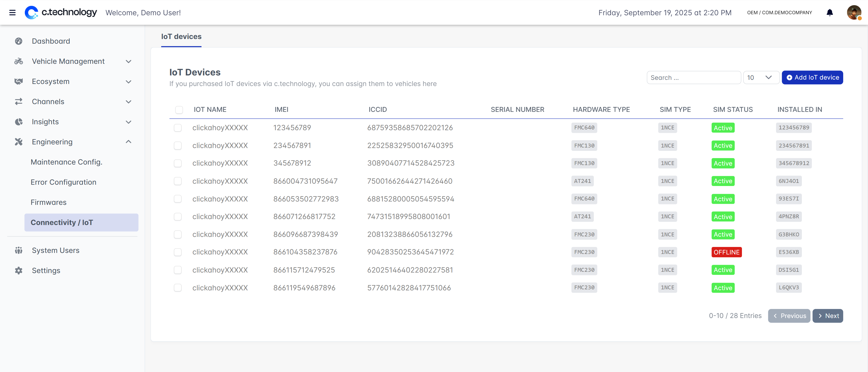Click the notification bell icon

tap(830, 13)
